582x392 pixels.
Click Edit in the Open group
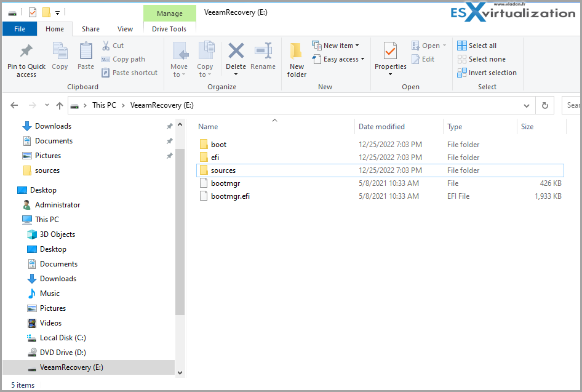(x=423, y=59)
